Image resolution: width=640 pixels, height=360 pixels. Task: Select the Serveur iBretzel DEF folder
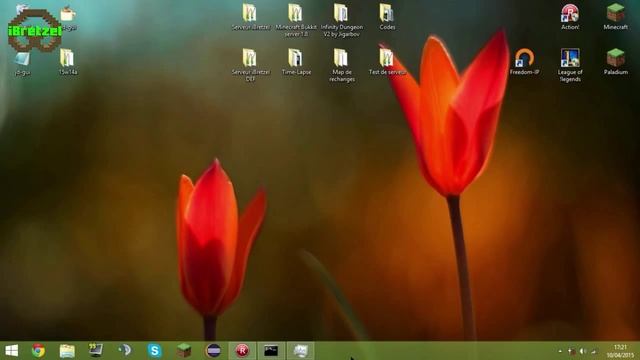(x=250, y=64)
